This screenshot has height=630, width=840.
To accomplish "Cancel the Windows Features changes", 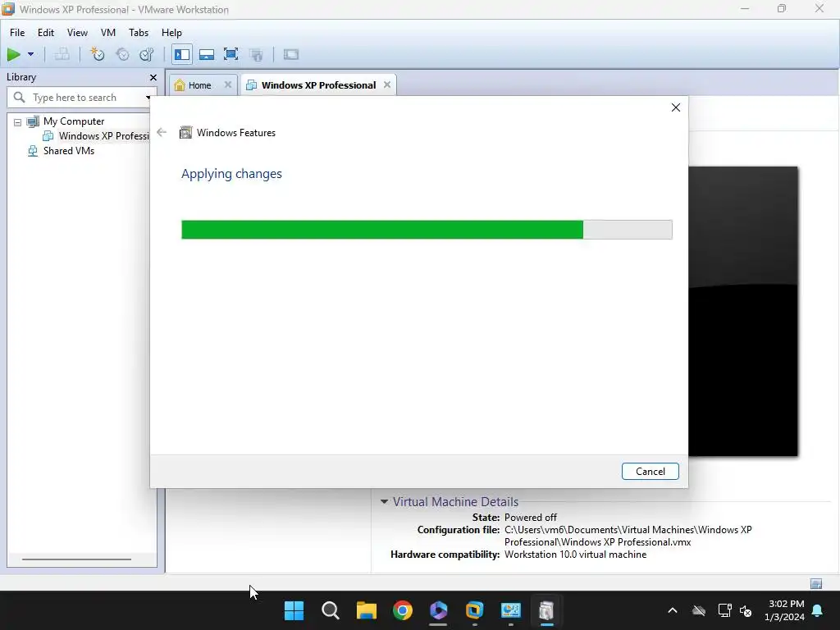I will click(650, 472).
